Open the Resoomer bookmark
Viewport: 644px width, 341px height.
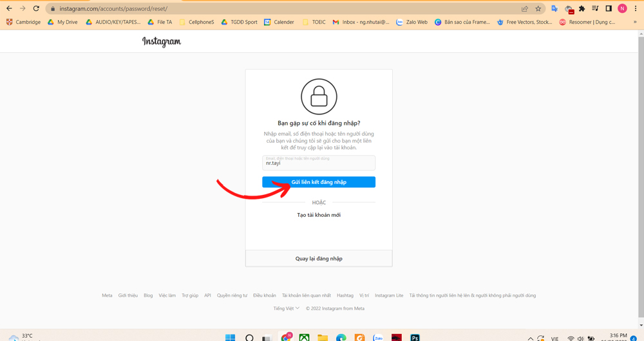[x=587, y=22]
